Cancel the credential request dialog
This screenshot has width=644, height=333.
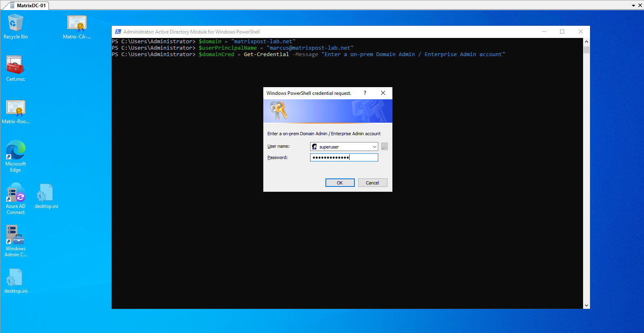coord(373,183)
